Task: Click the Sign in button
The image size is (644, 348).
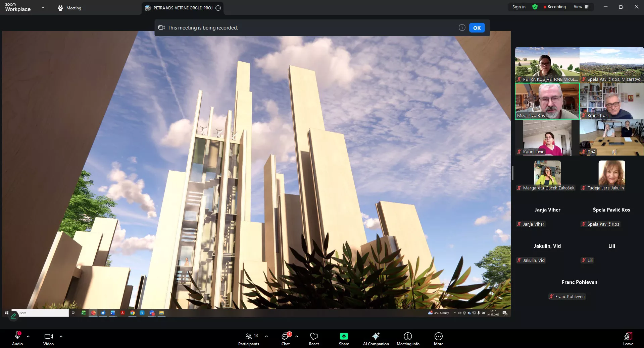Action: point(519,7)
